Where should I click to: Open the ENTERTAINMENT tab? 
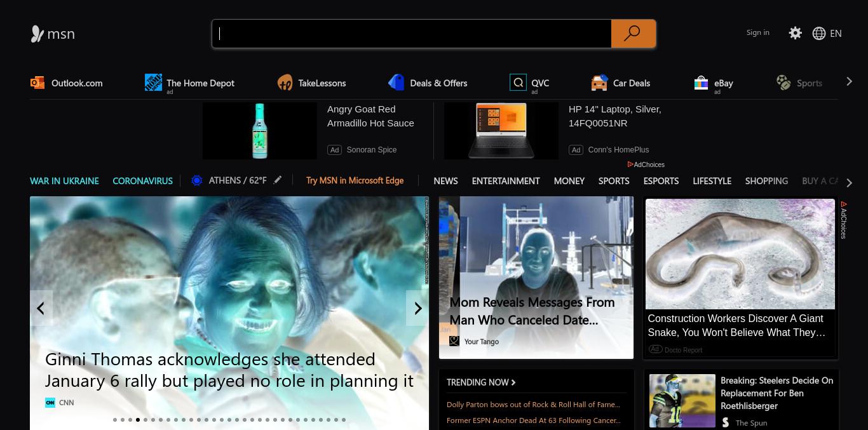pyautogui.click(x=506, y=181)
